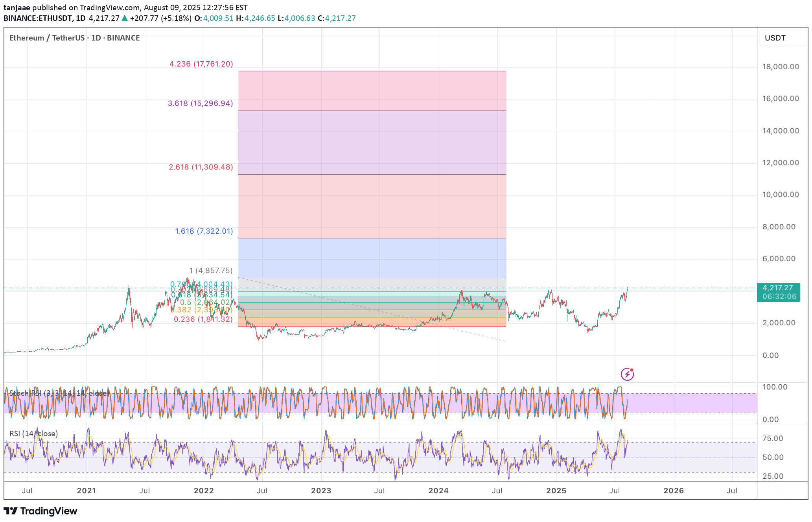812x522 pixels.
Task: Click the 100.00 Stoch RSI axis level
Action: pyautogui.click(x=775, y=387)
